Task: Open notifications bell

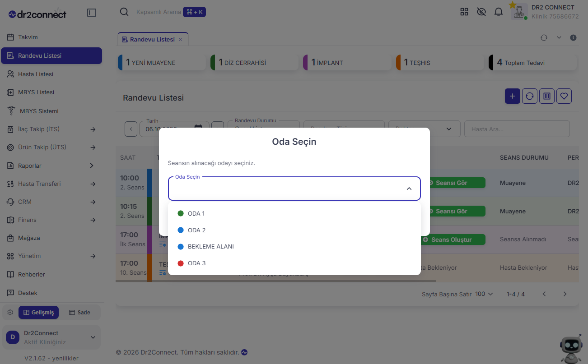Action: click(x=499, y=12)
